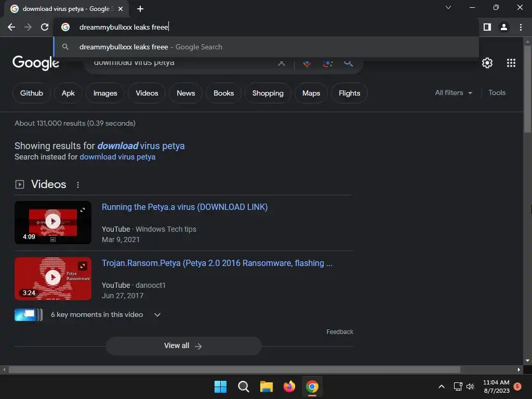Submit search with magnifier icon
Image resolution: width=532 pixels, height=399 pixels.
348,63
